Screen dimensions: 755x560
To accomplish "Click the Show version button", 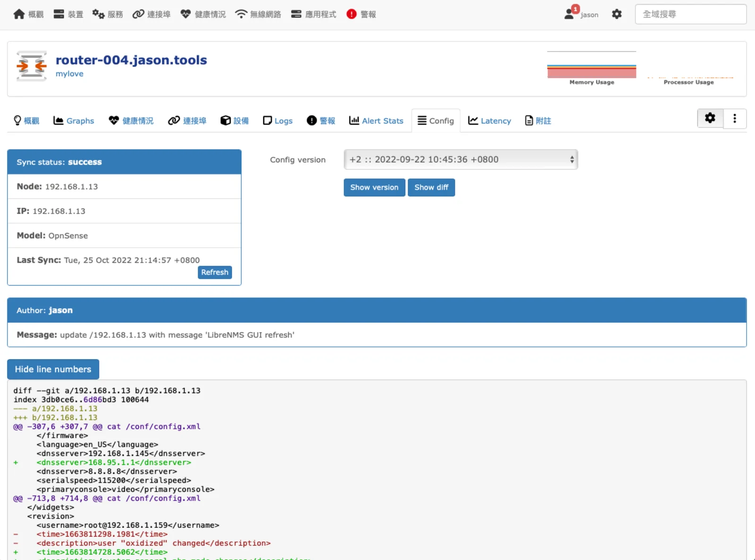I will click(374, 187).
